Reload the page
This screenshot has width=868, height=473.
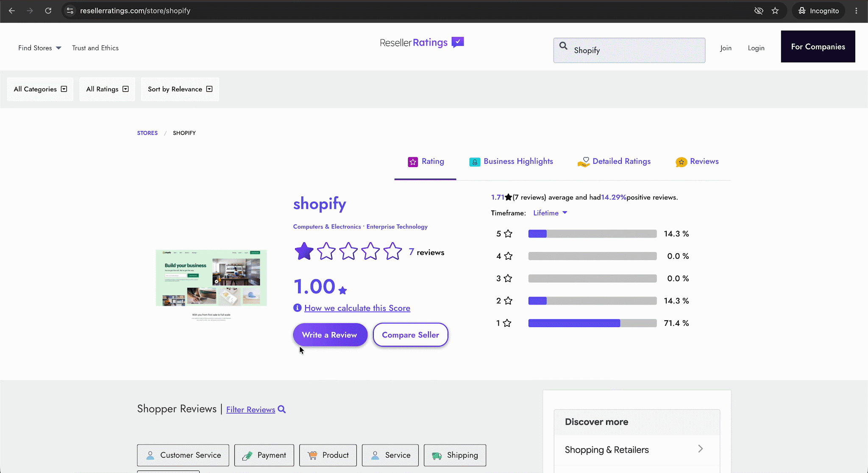coord(48,11)
